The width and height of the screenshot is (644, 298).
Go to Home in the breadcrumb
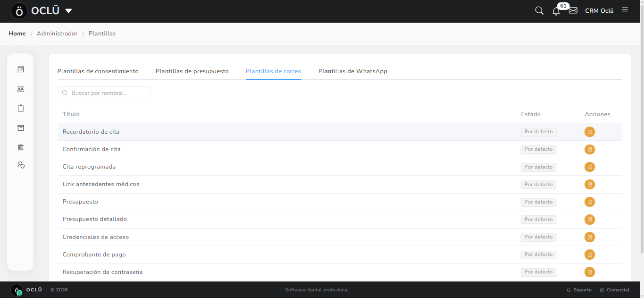17,34
